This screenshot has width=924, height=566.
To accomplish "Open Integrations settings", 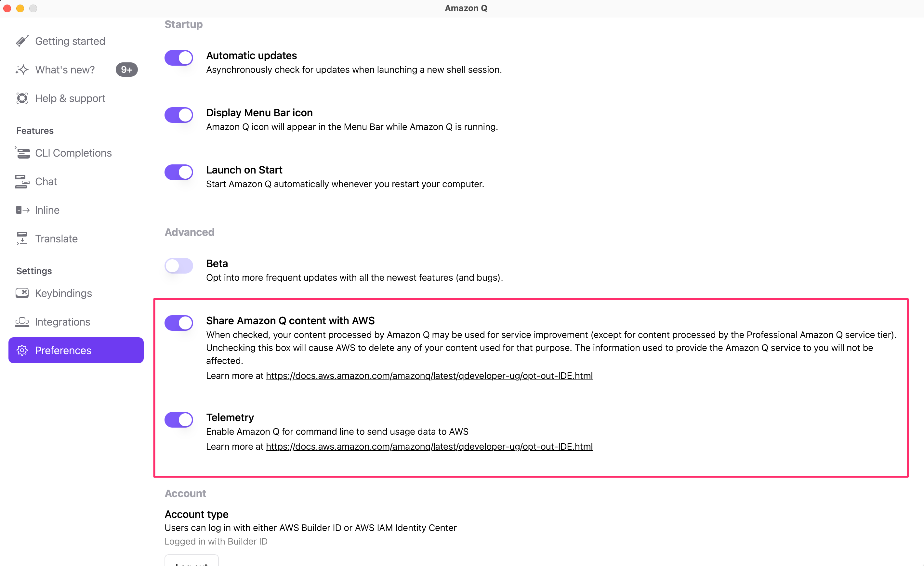I will click(76, 322).
